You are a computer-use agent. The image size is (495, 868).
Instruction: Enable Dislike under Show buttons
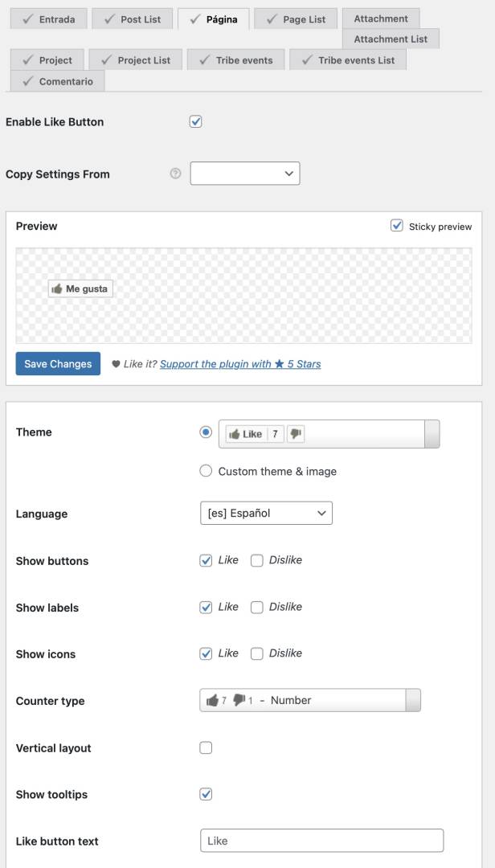257,561
